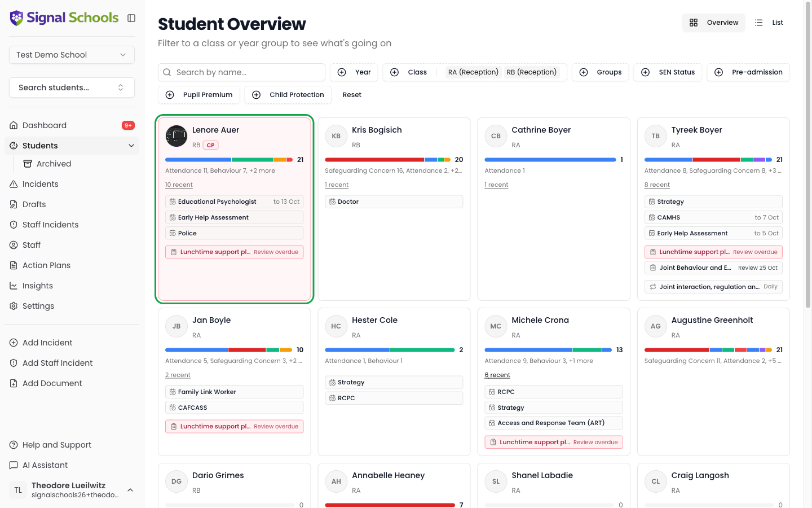Open the Pre-admission filter
Image resolution: width=812 pixels, height=508 pixels.
point(748,72)
